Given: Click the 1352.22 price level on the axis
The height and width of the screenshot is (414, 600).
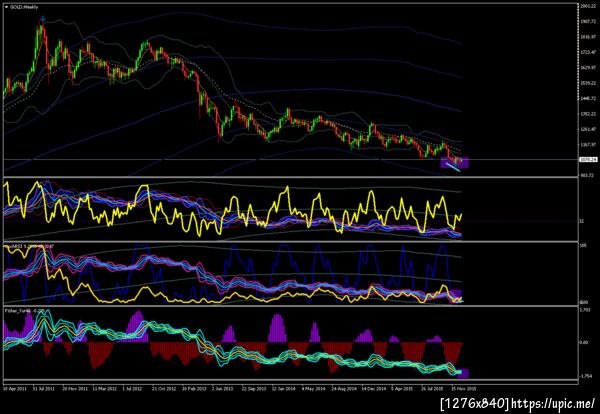Looking at the screenshot, I should (x=589, y=114).
